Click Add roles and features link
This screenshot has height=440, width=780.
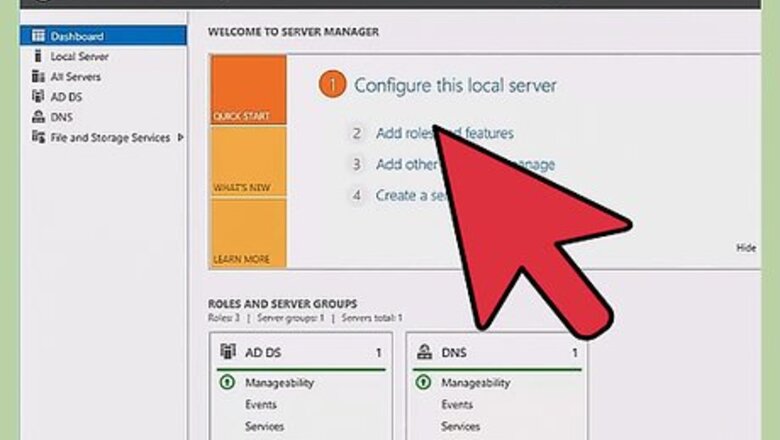point(445,133)
